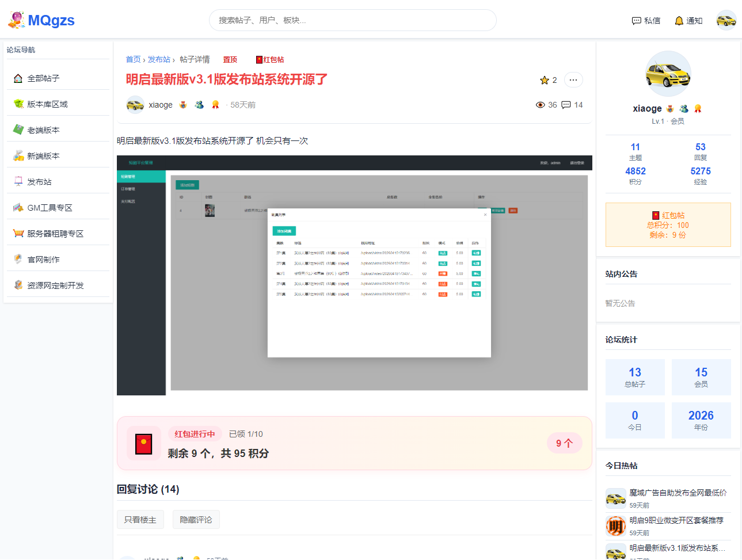The image size is (742, 560).
Task: Click the 明 avatar beside 明启9职业微变开区套餐推荐
Action: pos(616,526)
